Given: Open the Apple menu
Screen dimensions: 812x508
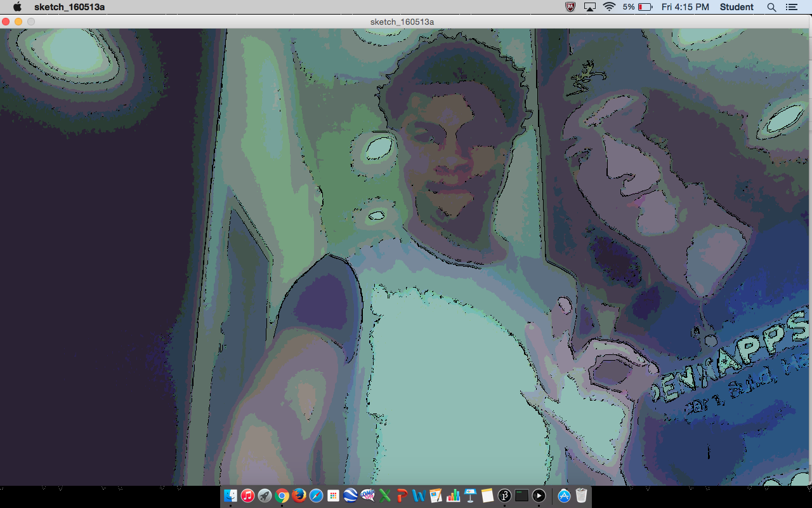Looking at the screenshot, I should click(x=17, y=7).
